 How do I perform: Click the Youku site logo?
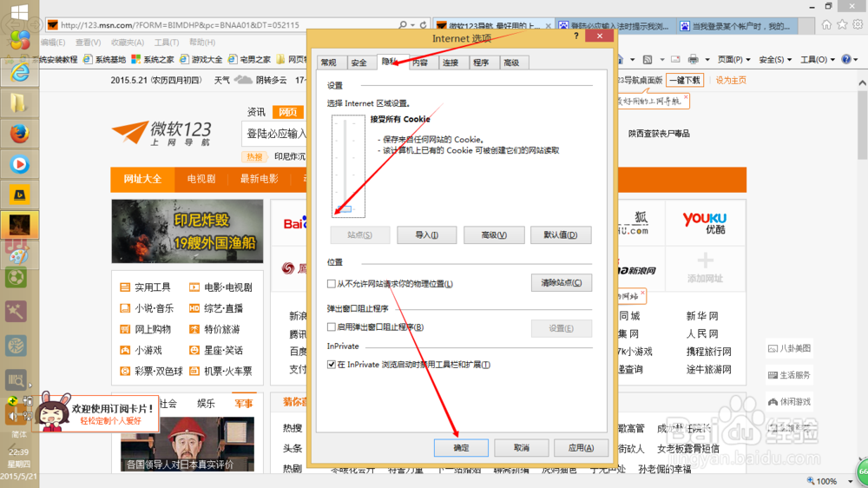point(705,222)
